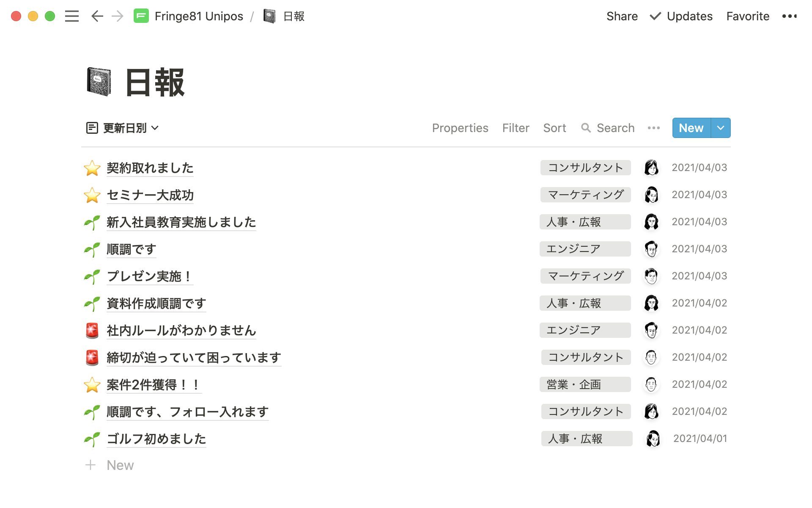This screenshot has width=812, height=508.
Task: Open the Filter menu
Action: pyautogui.click(x=516, y=128)
